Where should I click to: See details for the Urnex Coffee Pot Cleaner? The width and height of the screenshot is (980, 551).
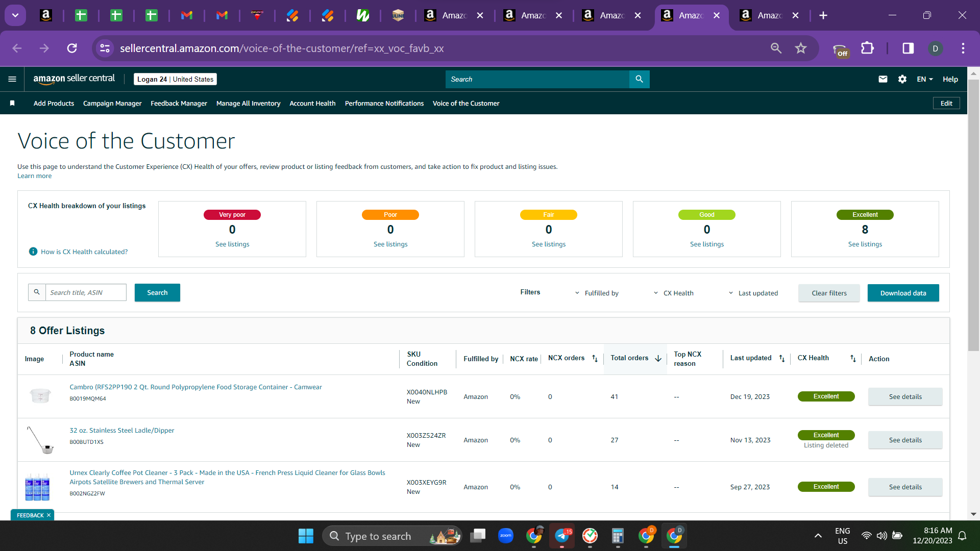pos(905,487)
